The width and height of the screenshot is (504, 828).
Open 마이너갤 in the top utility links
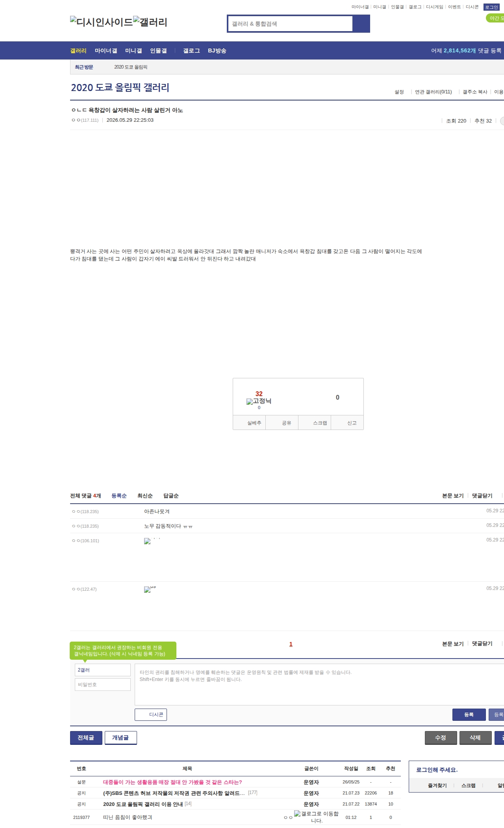(360, 7)
